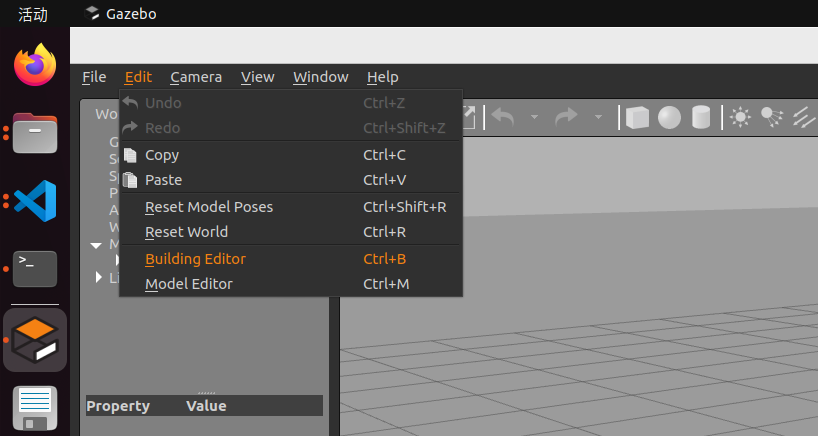Add a directional light from toolbar
Image resolution: width=818 pixels, height=436 pixels.
(804, 117)
